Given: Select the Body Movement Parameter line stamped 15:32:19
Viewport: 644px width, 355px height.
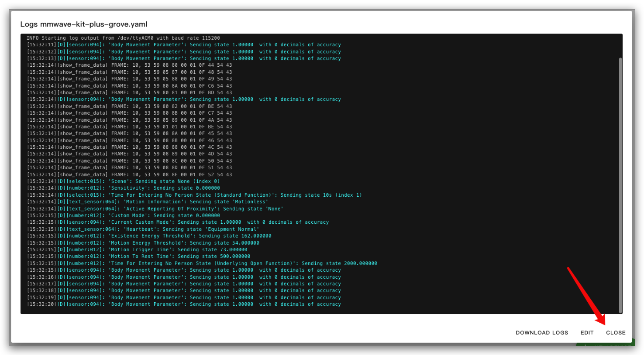Looking at the screenshot, I should pyautogui.click(x=184, y=298).
